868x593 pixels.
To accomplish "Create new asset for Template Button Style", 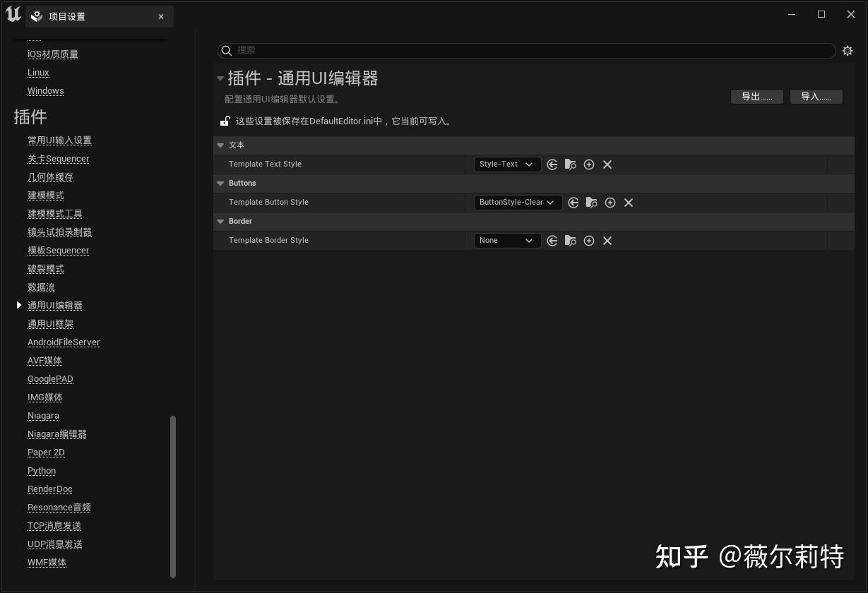I will pyautogui.click(x=610, y=202).
